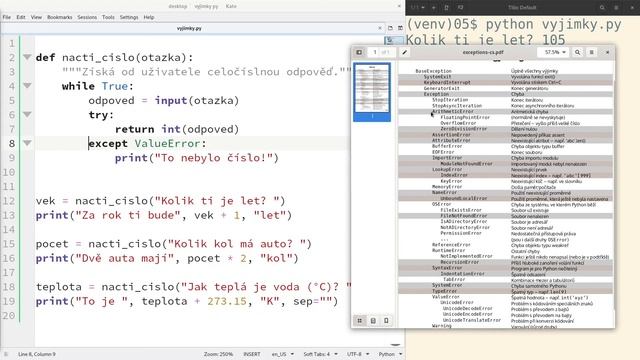Open the Settings menu in Kate
This screenshot has width=640, height=360.
(129, 17)
